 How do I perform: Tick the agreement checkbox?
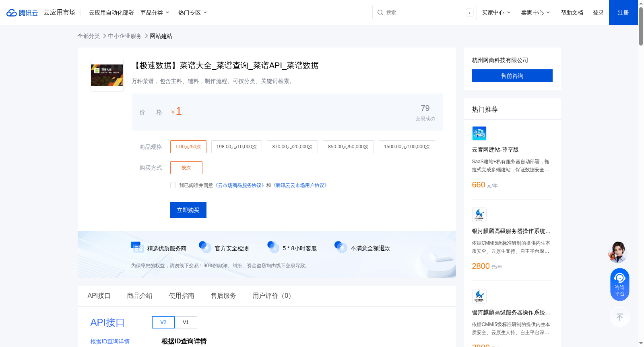[x=173, y=185]
